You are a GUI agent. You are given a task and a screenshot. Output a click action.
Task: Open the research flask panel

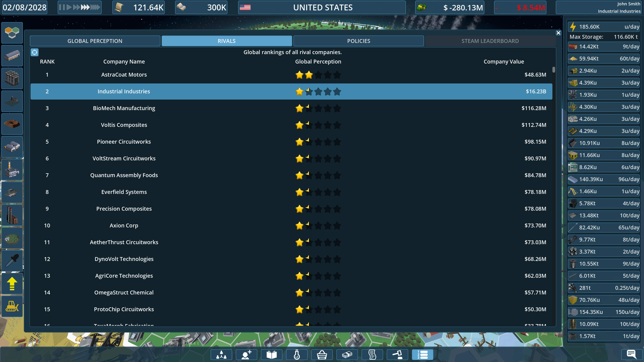pyautogui.click(x=297, y=354)
